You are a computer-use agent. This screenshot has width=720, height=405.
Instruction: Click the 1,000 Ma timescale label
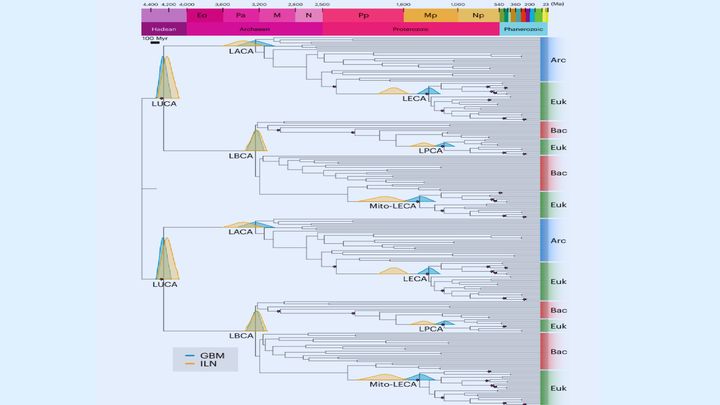(458, 5)
